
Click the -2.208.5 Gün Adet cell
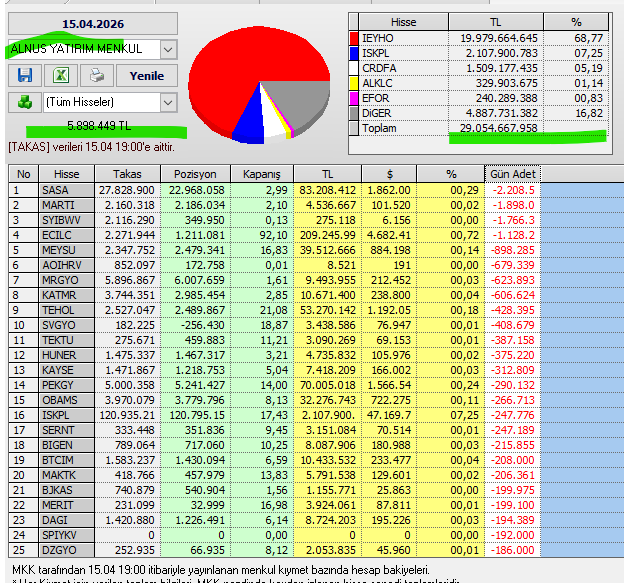click(513, 190)
